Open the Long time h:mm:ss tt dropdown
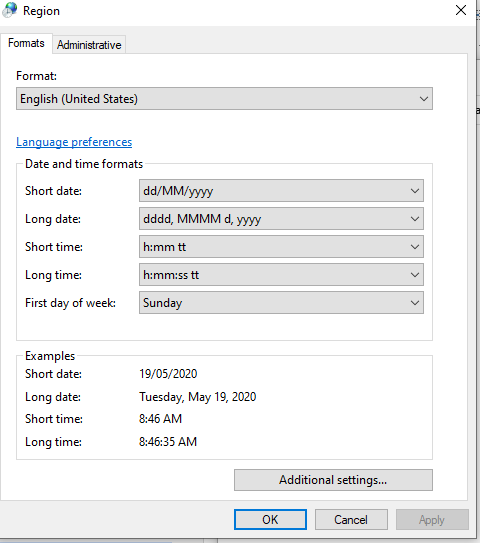This screenshot has width=480, height=543. pyautogui.click(x=281, y=275)
